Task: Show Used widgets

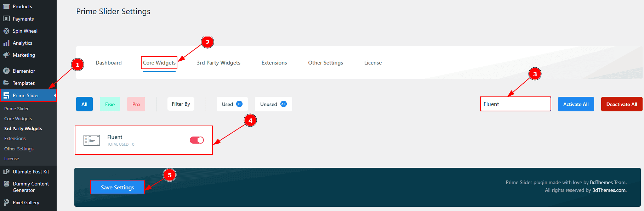Action: (232, 104)
